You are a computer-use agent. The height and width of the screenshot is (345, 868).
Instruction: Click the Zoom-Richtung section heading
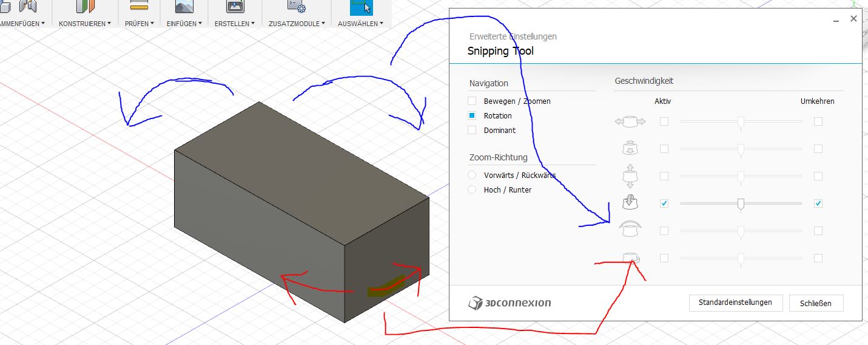click(x=499, y=157)
